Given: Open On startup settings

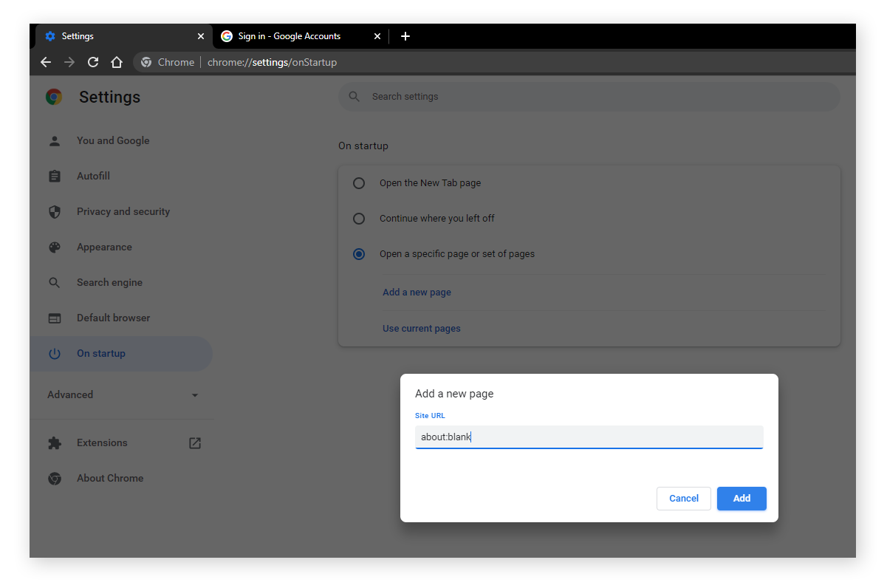Looking at the screenshot, I should click(120, 353).
